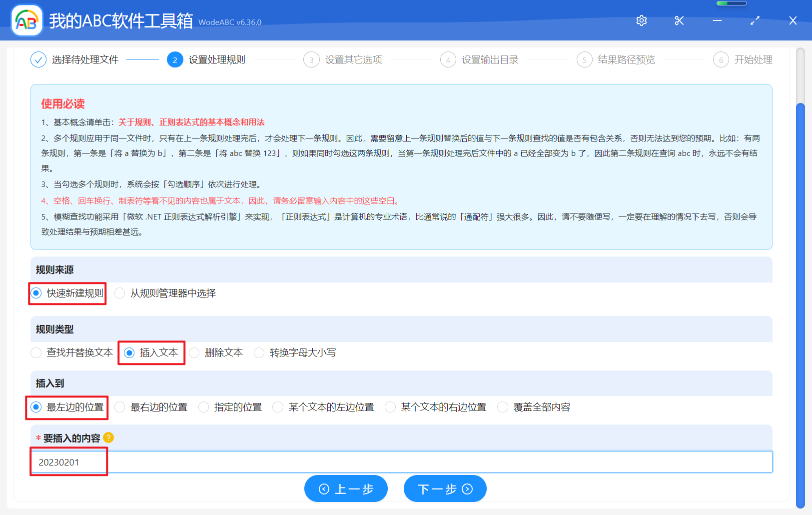Click the 20230201 text input field
This screenshot has width=812, height=515.
[200, 461]
